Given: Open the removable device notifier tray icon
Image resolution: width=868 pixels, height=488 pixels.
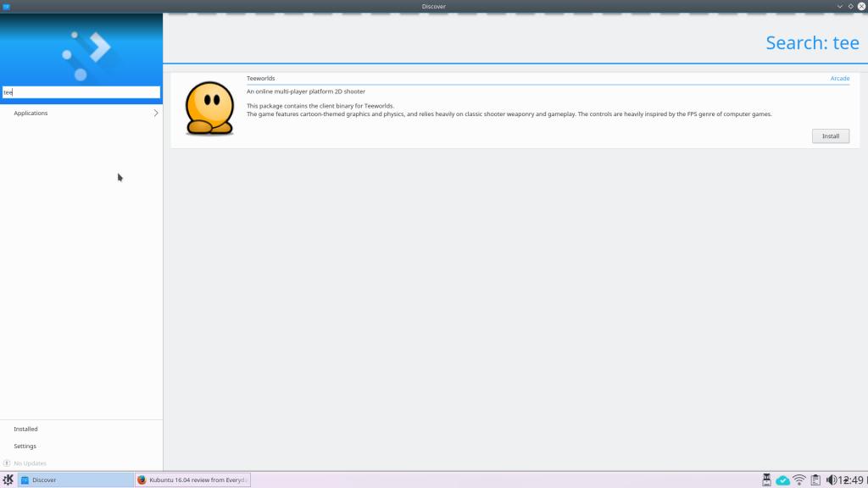Looking at the screenshot, I should tap(766, 480).
